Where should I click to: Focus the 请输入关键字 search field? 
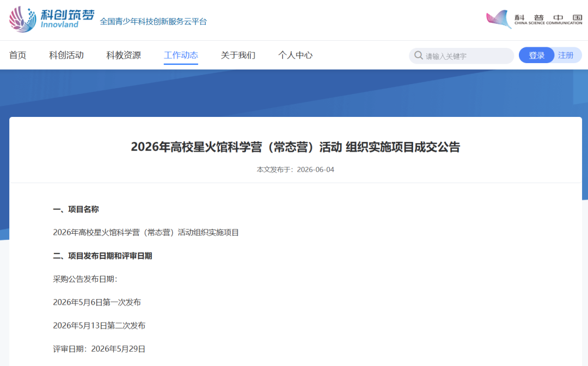[x=461, y=56]
